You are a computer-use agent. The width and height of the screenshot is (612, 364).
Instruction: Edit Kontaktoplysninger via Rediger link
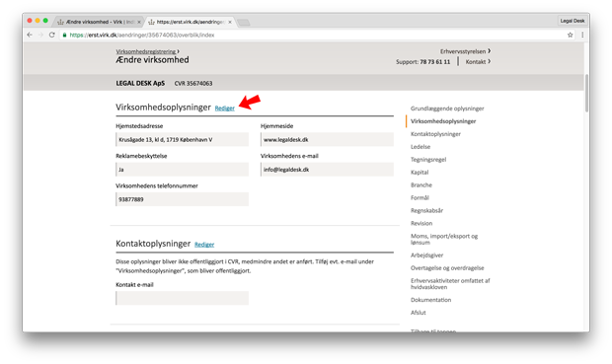pyautogui.click(x=204, y=245)
